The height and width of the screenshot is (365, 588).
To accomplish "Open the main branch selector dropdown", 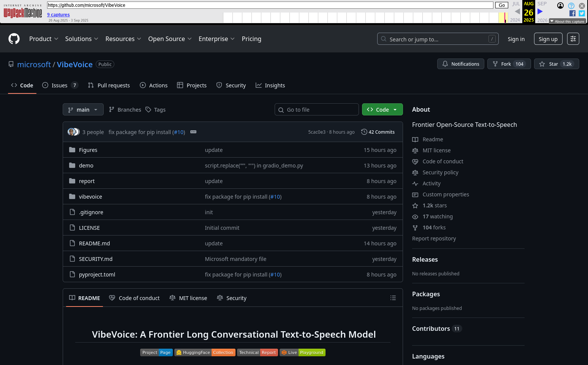I will 83,109.
